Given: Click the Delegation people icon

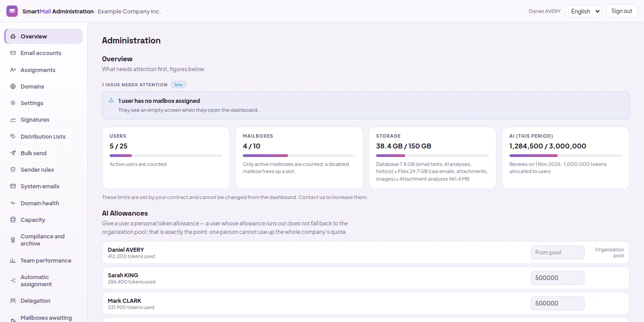Looking at the screenshot, I should coord(13,301).
